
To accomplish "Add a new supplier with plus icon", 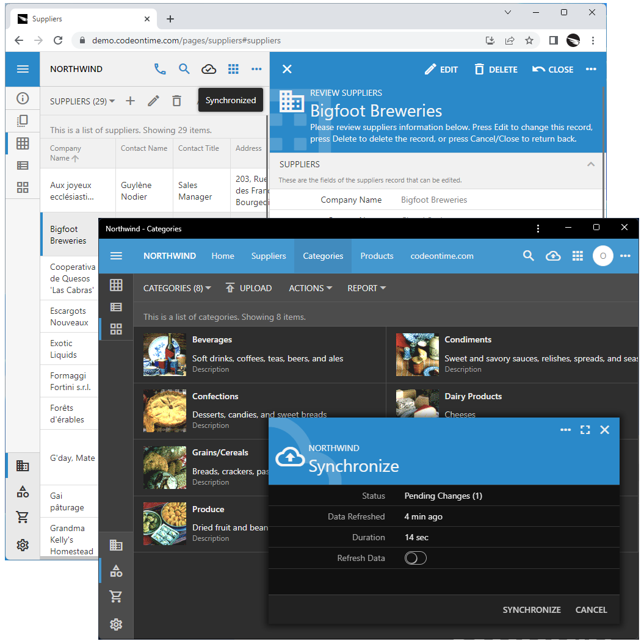I will (130, 101).
